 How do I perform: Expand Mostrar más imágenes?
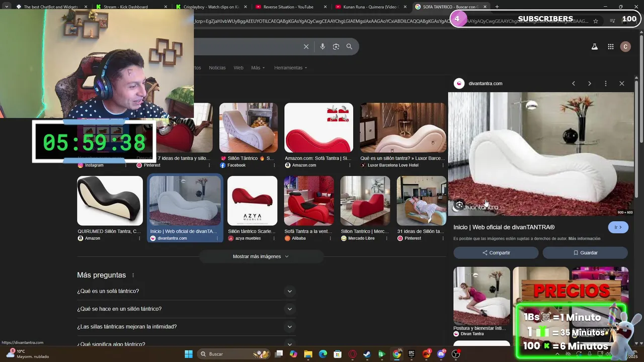click(x=261, y=256)
